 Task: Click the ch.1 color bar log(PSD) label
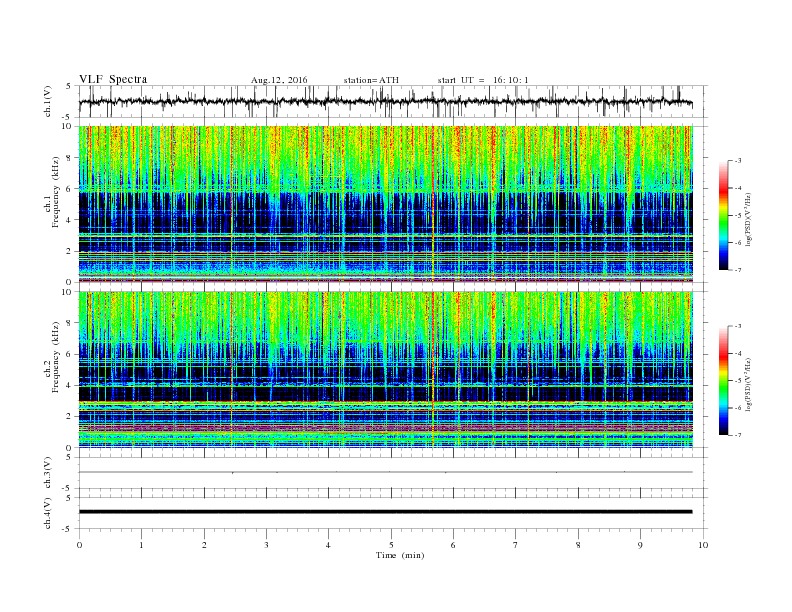click(748, 219)
